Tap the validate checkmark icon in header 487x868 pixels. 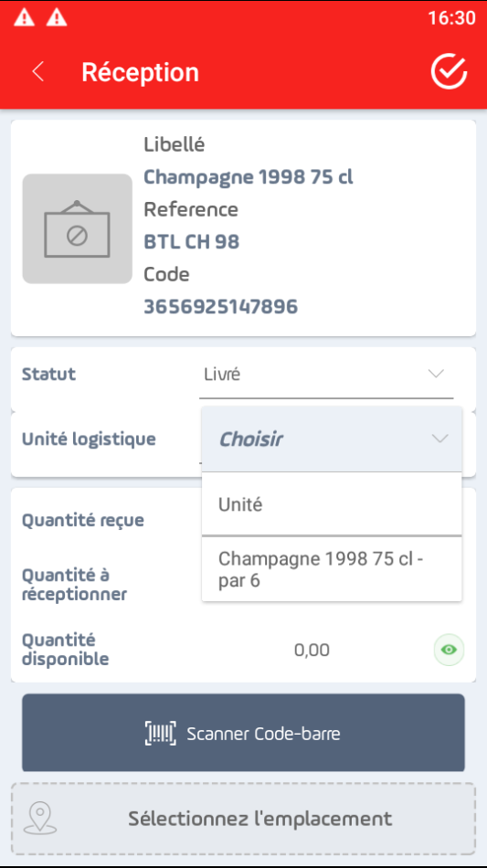point(449,71)
